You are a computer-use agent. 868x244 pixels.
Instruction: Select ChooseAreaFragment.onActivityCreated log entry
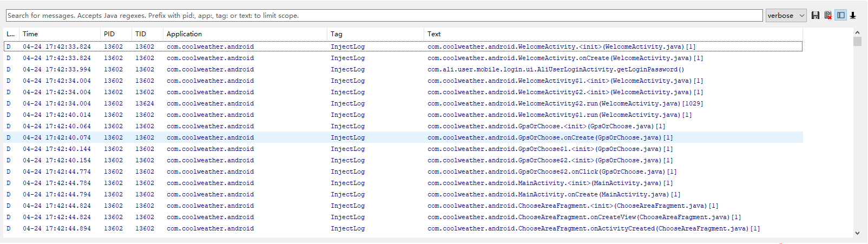[403, 228]
